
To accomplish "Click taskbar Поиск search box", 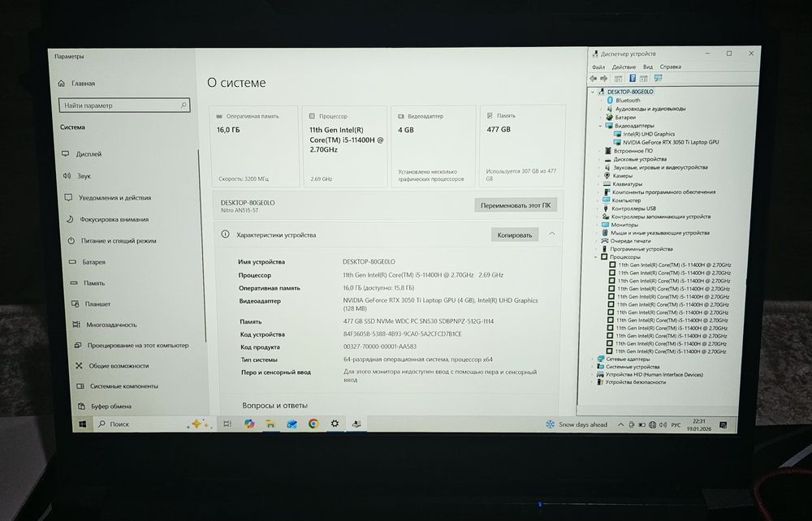I will click(153, 424).
